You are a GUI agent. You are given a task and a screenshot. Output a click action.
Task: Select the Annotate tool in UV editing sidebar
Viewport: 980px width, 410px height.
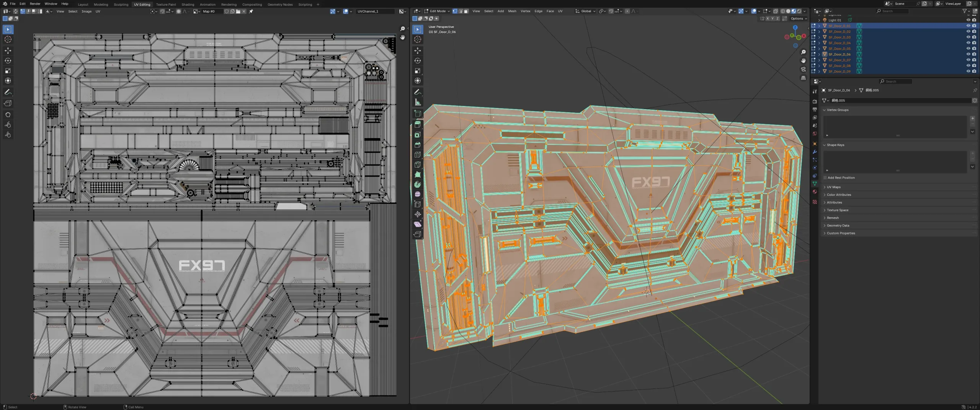click(8, 92)
